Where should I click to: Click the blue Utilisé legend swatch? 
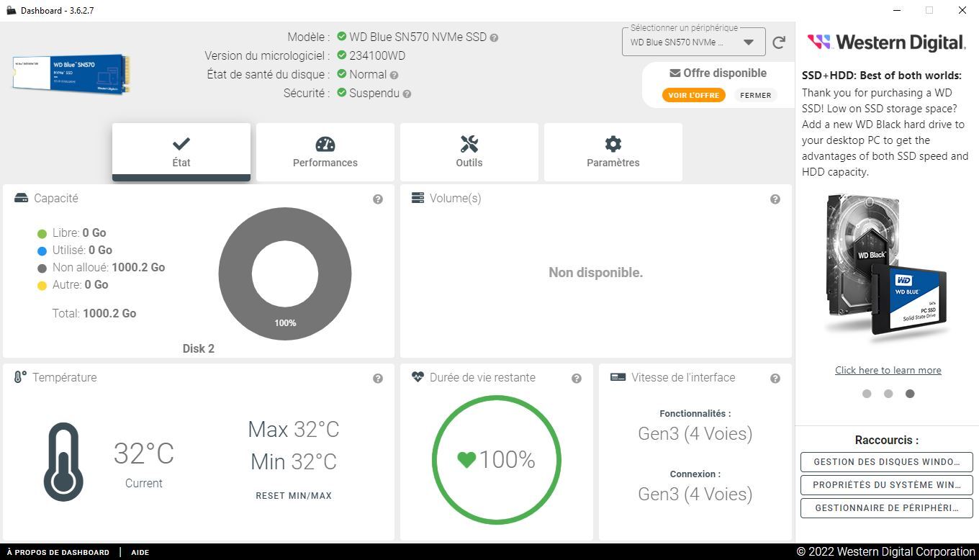[42, 251]
